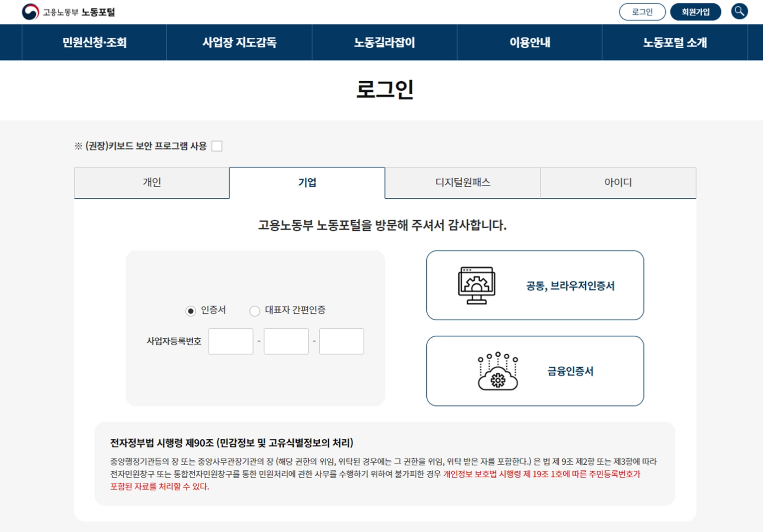Select the 인증서 radio button
This screenshot has height=532, width=763.
(190, 311)
